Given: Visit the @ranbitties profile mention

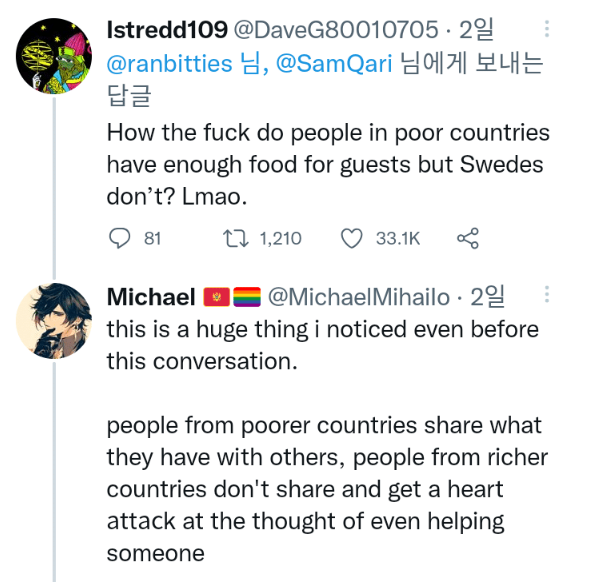Looking at the screenshot, I should pyautogui.click(x=169, y=65).
